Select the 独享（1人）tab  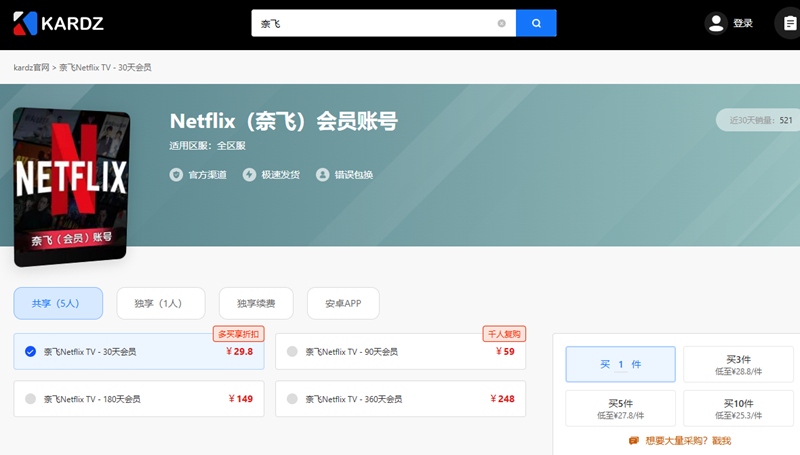tap(161, 304)
